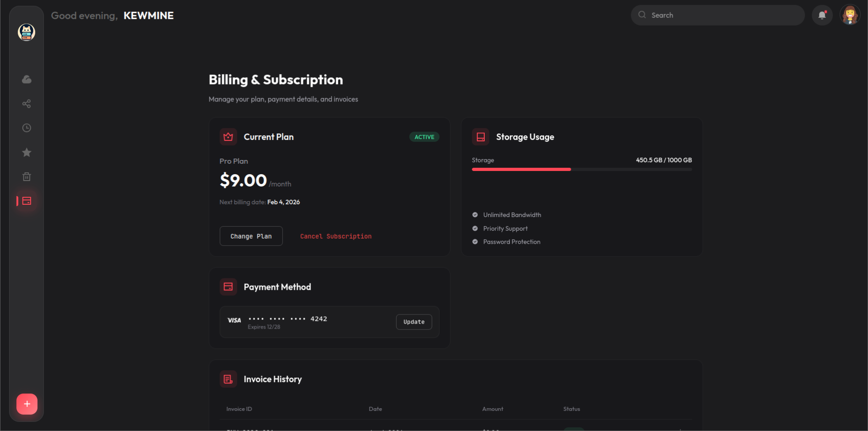Open the starred favorites sidebar icon
868x431 pixels.
[x=27, y=152]
